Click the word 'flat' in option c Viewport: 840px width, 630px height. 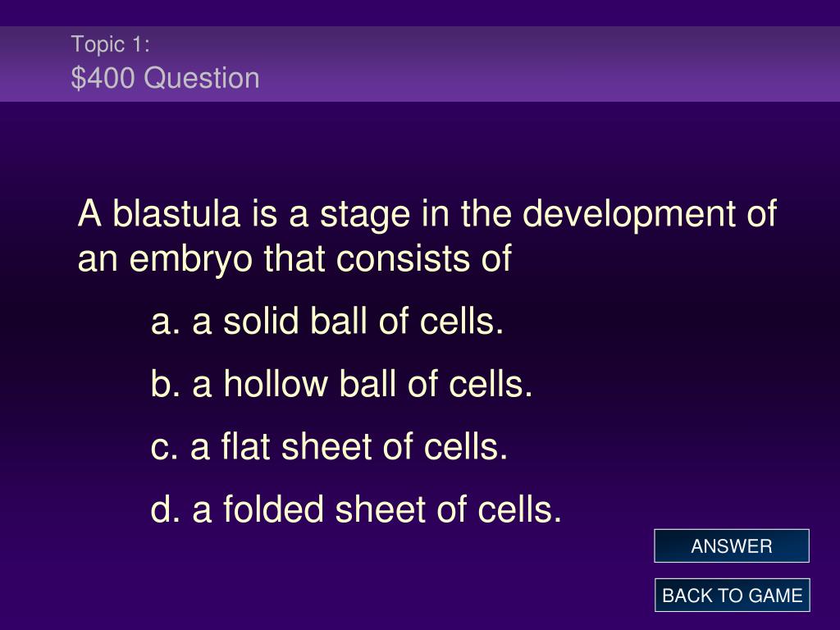[244, 447]
